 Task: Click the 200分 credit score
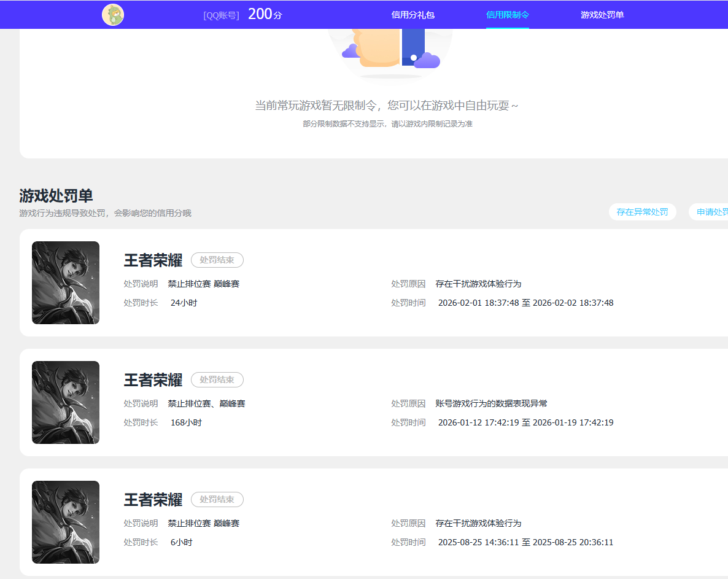click(265, 14)
